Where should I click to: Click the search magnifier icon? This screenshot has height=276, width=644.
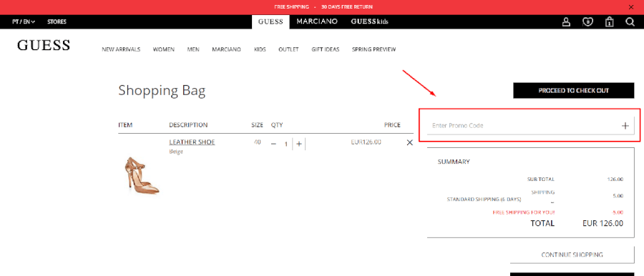630,21
